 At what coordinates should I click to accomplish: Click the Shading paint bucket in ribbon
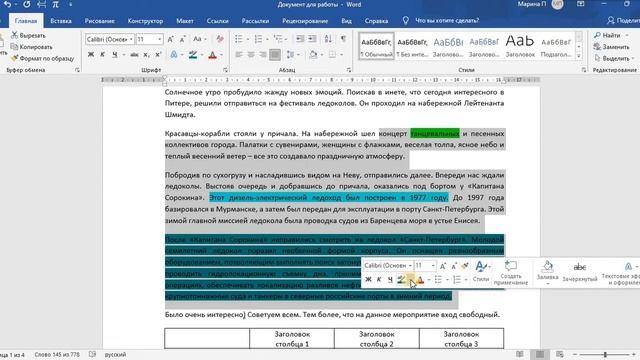point(313,54)
